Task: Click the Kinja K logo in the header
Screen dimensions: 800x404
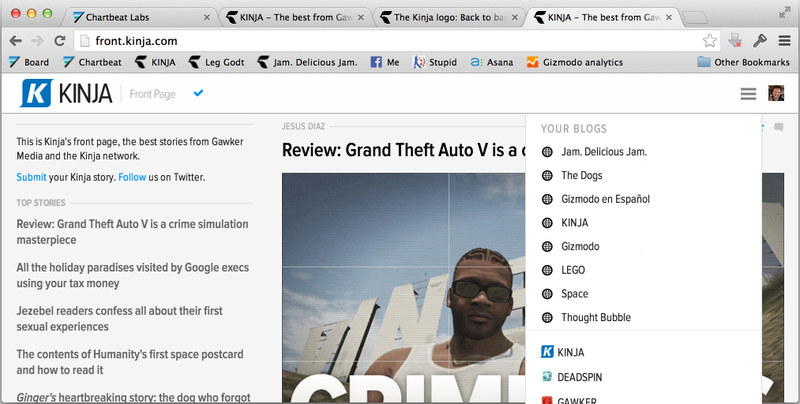Action: pos(36,93)
